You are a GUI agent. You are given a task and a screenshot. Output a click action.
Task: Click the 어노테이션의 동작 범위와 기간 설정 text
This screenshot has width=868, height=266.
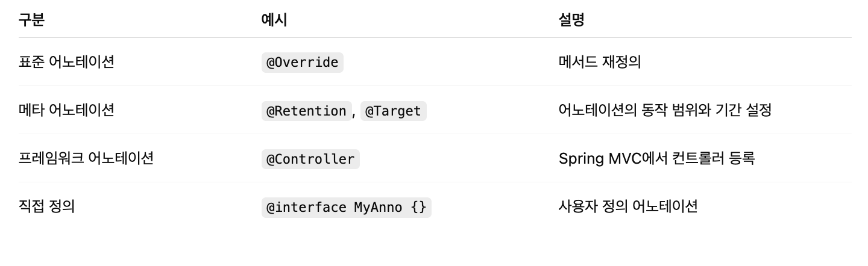(665, 110)
